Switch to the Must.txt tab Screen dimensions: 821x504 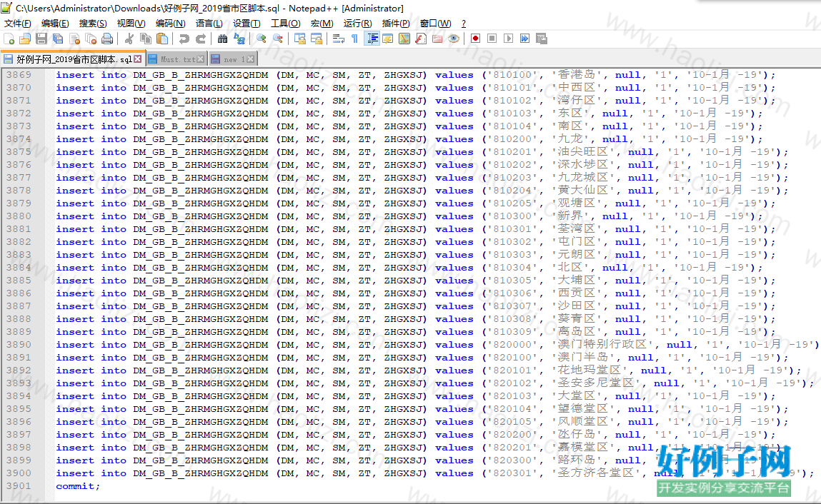tap(178, 59)
